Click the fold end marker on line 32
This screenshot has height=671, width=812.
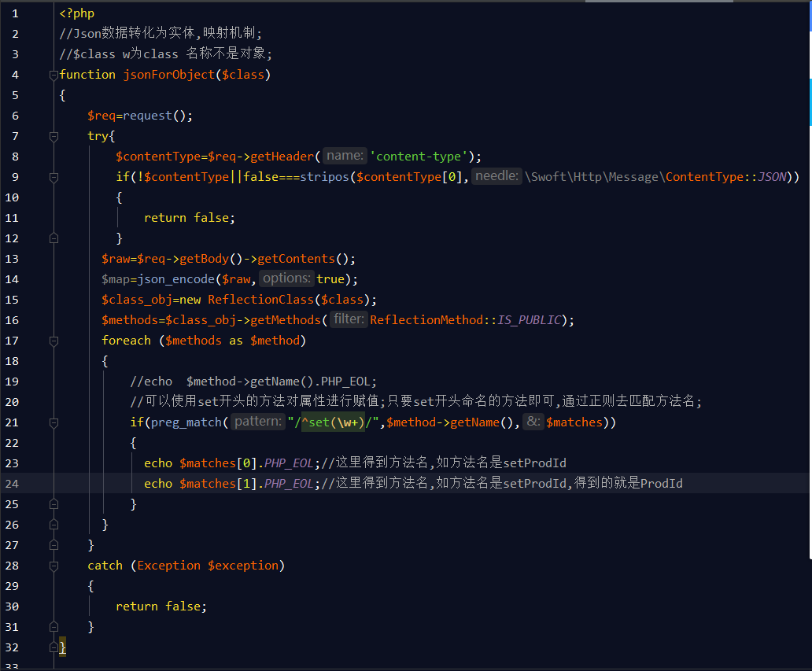pos(54,647)
